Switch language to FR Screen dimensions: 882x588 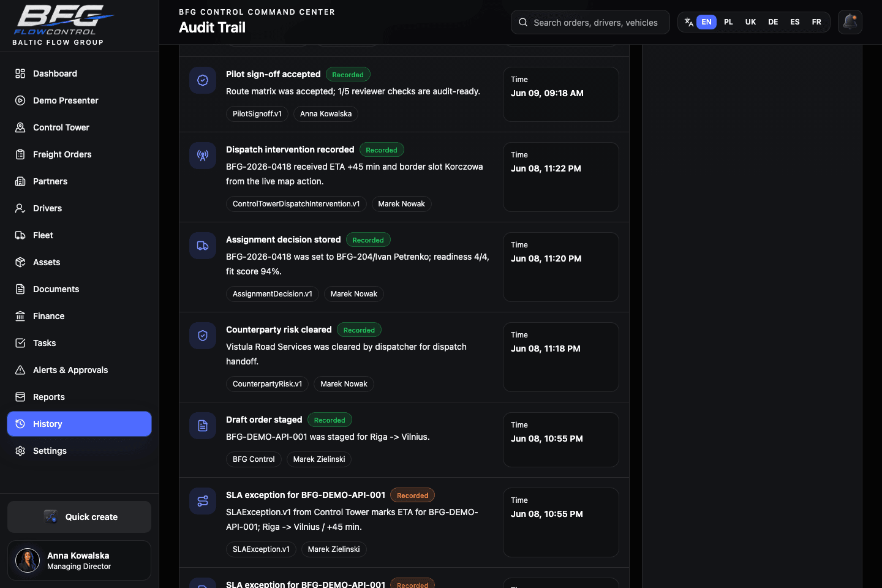pyautogui.click(x=816, y=22)
